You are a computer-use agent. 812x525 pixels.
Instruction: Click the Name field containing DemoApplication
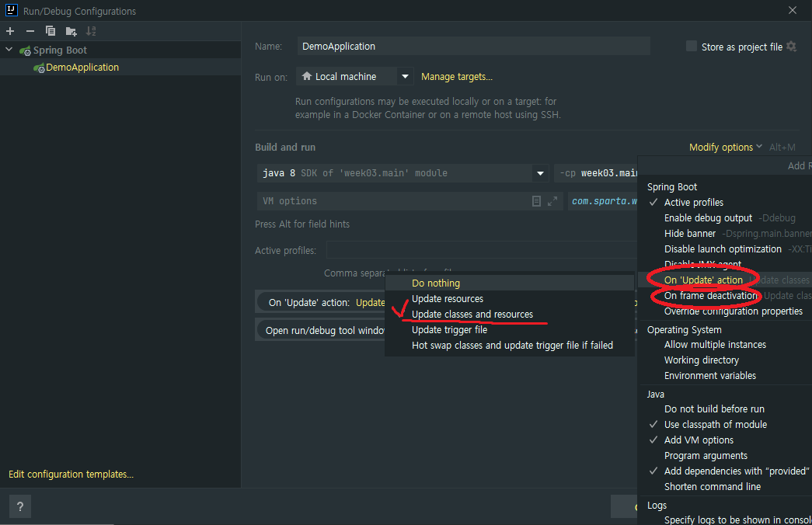tap(473, 46)
